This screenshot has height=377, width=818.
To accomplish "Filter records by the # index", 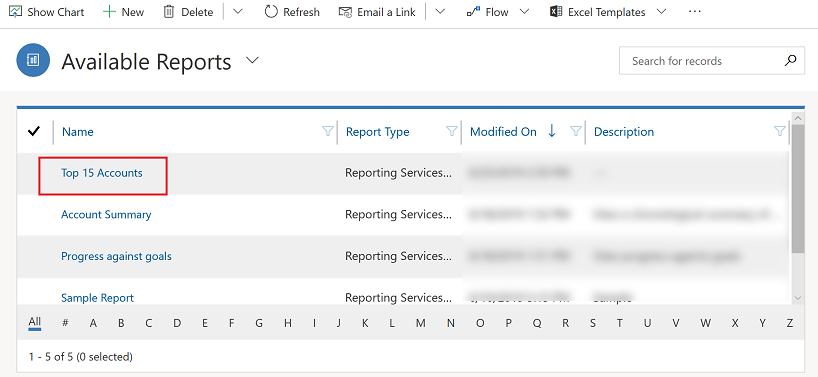I will [x=65, y=323].
